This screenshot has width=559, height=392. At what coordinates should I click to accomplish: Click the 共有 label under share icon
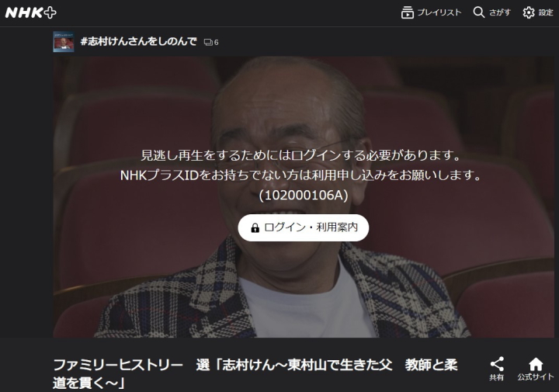point(497,377)
